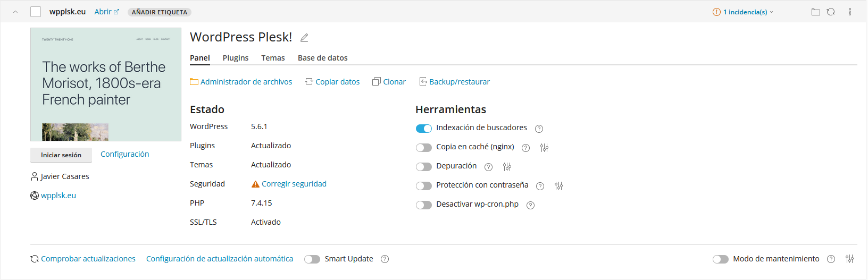
Task: Open the three-dot more options menu
Action: (x=850, y=12)
